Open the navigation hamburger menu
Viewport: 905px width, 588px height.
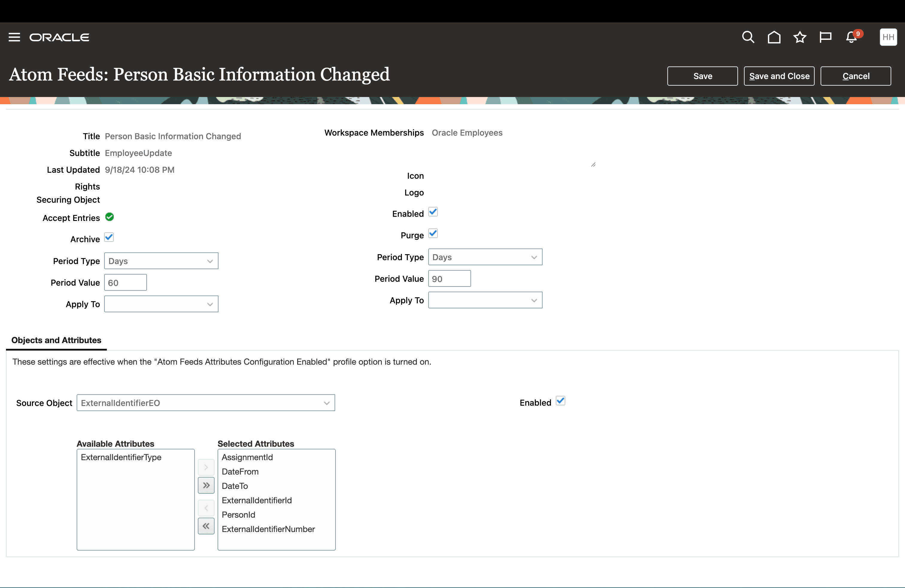[14, 37]
